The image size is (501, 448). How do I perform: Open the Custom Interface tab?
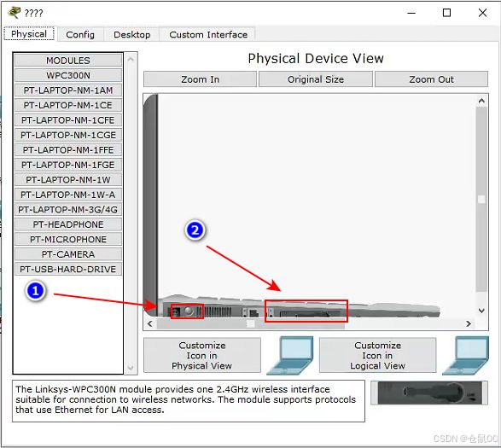208,34
